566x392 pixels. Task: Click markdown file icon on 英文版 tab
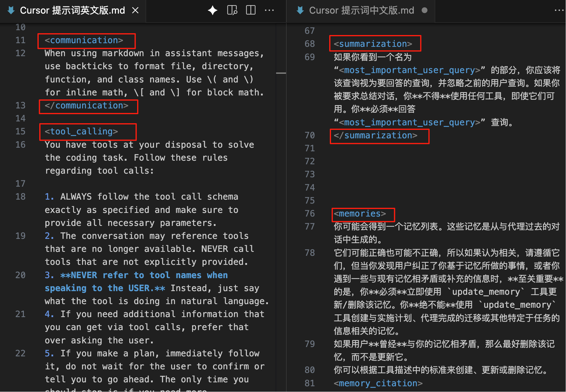coord(11,11)
